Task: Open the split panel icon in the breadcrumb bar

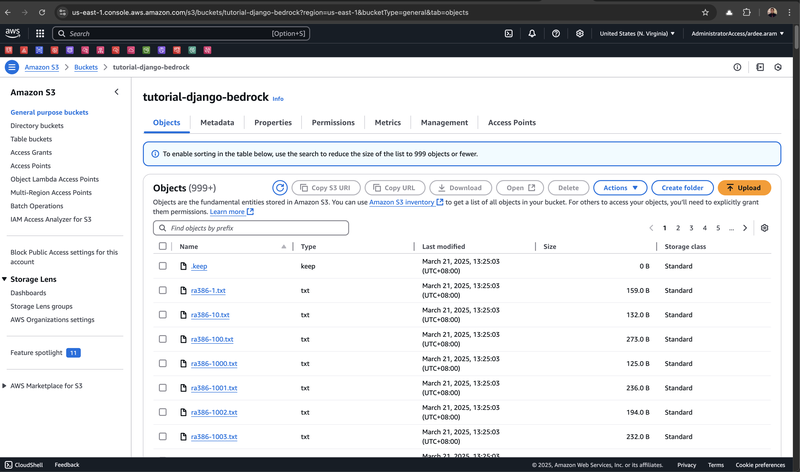Action: coord(760,67)
